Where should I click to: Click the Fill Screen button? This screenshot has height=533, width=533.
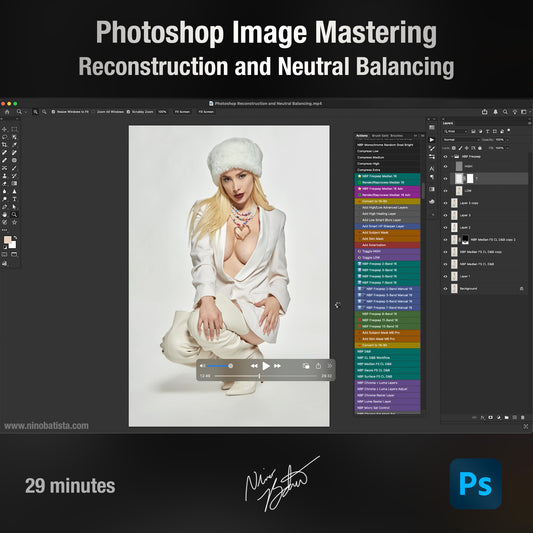pyautogui.click(x=206, y=112)
